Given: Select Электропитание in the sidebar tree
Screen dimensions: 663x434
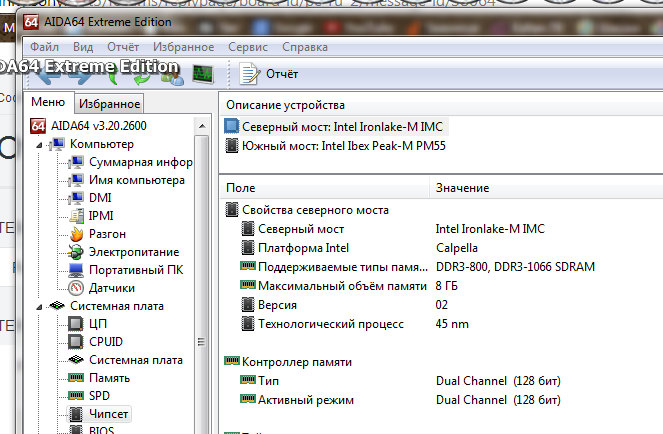Looking at the screenshot, I should coord(133,251).
